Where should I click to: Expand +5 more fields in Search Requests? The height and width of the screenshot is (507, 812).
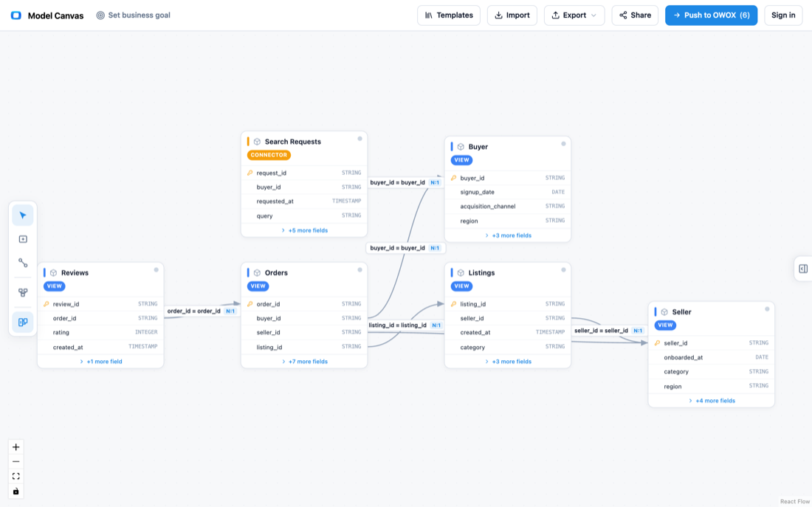click(304, 230)
